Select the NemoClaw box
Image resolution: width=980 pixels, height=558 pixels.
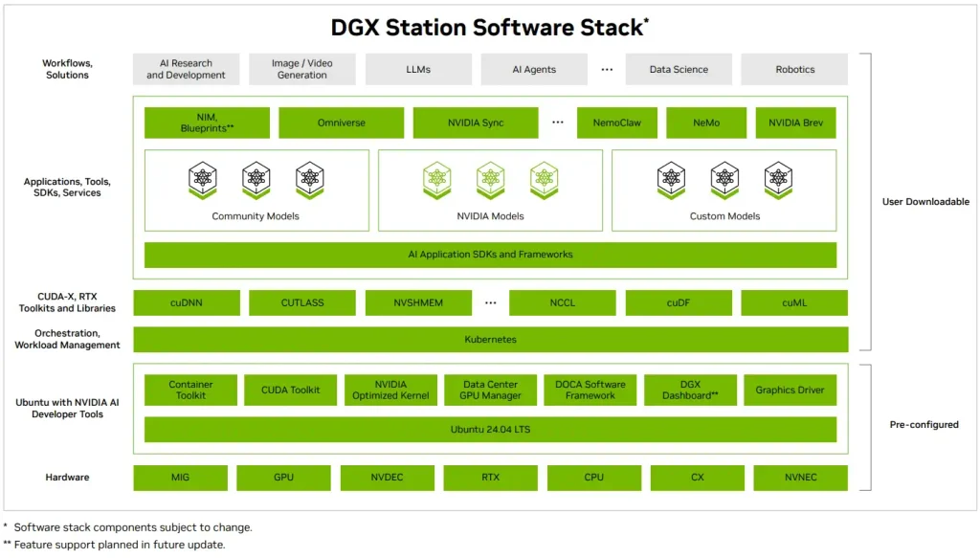617,123
